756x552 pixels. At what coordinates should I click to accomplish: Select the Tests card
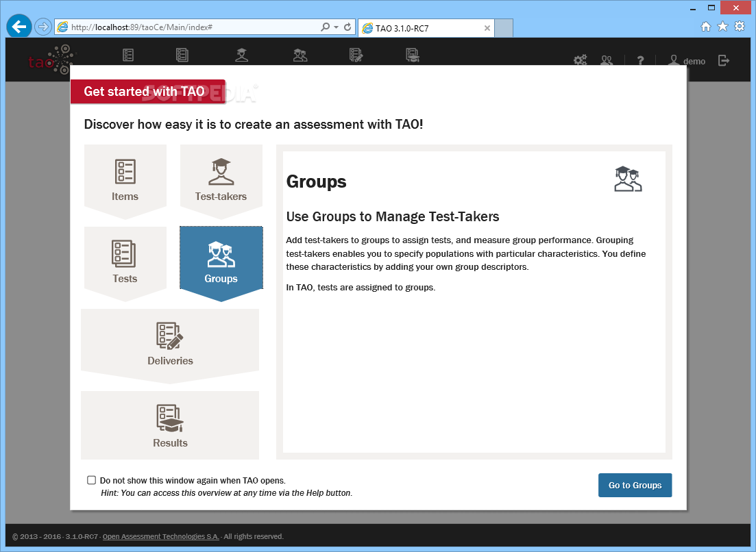point(125,262)
